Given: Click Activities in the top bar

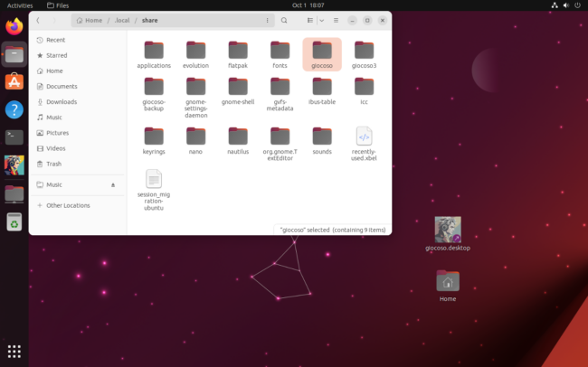Looking at the screenshot, I should click(x=20, y=5).
